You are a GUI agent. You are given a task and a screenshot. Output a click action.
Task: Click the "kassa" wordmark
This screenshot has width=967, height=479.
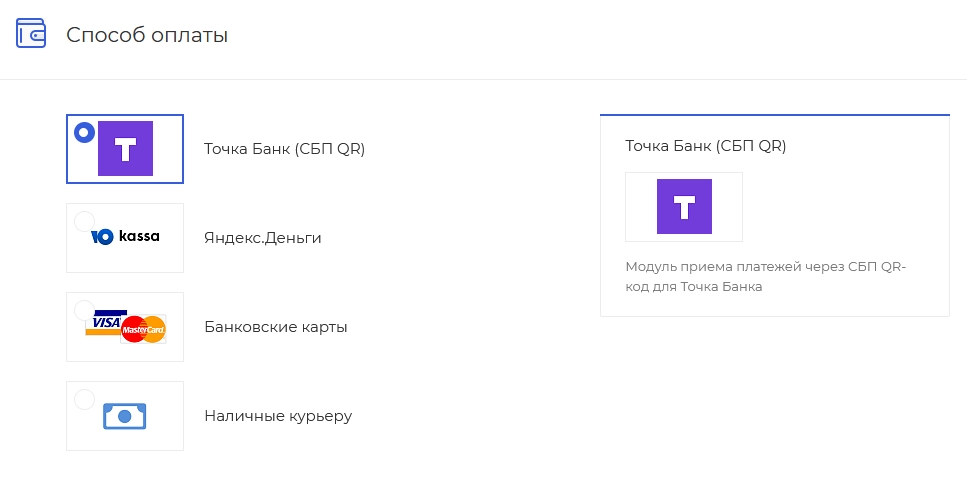pyautogui.click(x=139, y=237)
